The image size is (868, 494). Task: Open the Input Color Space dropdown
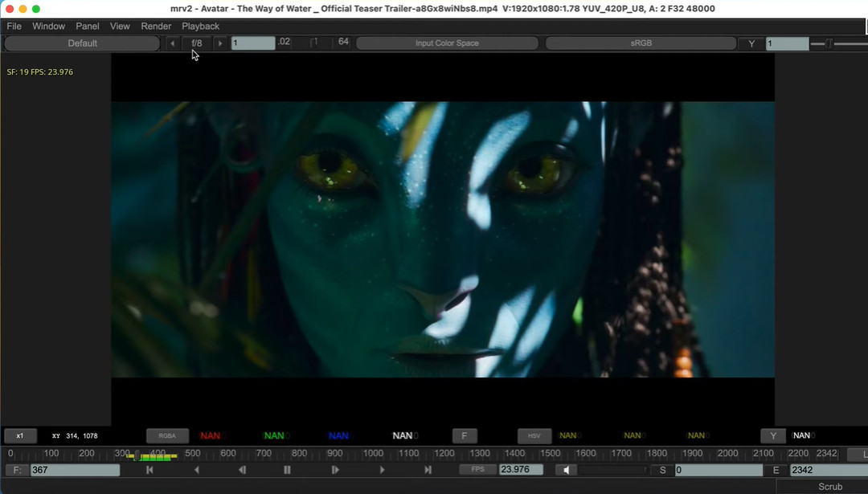[x=447, y=43]
